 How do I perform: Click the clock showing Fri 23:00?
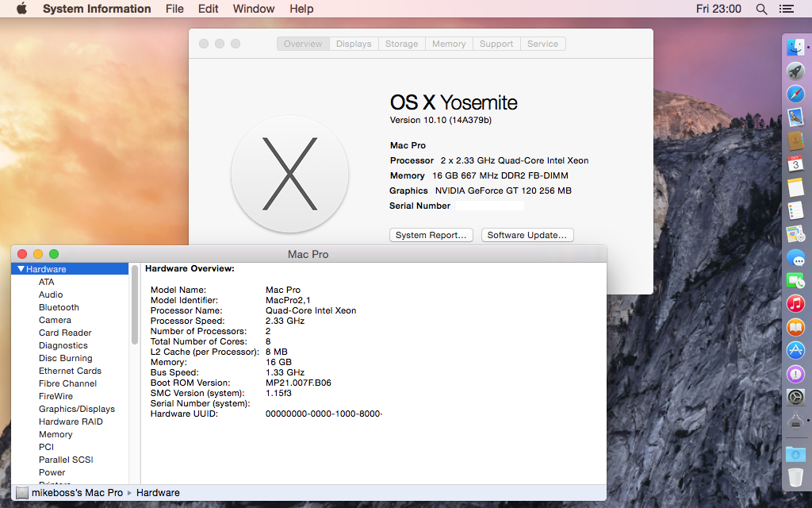click(718, 9)
